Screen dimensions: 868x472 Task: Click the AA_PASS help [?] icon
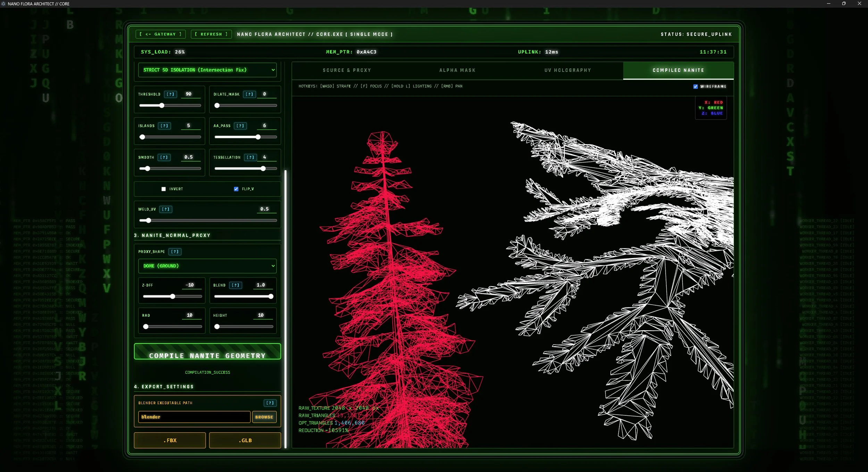coord(240,126)
